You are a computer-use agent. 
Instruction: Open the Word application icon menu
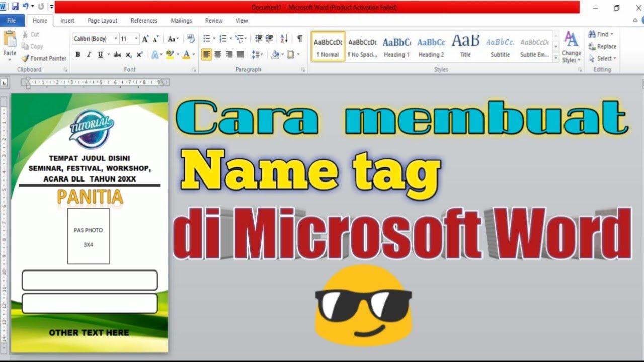tap(3, 7)
